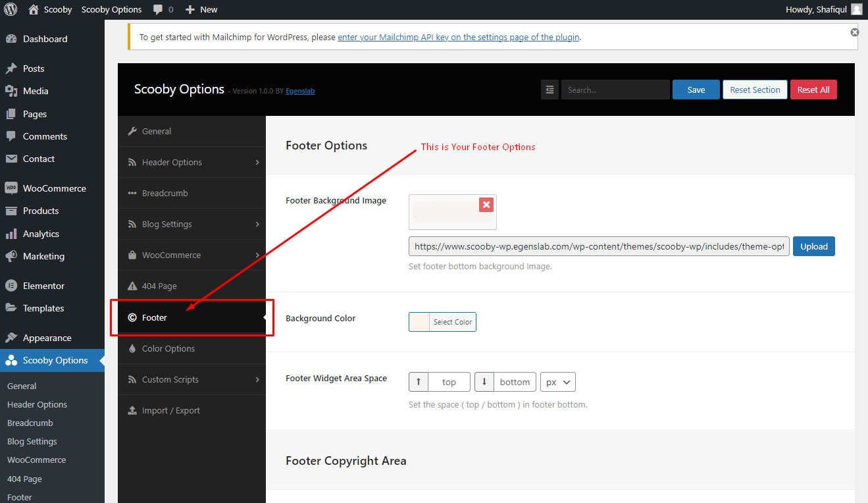The height and width of the screenshot is (503, 868).
Task: Click the Scooby Options icon in admin sidebar
Action: (x=11, y=360)
